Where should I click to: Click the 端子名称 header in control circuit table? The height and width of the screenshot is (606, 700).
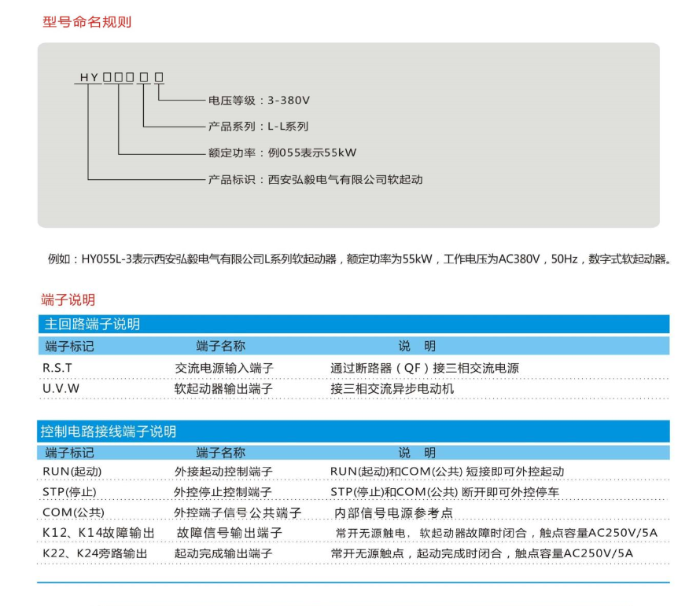click(220, 453)
